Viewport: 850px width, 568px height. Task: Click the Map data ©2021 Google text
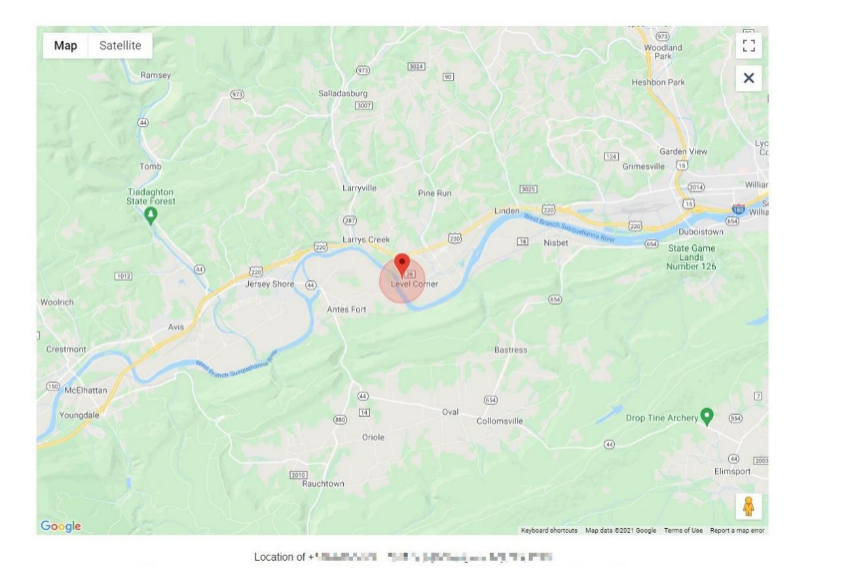click(621, 531)
